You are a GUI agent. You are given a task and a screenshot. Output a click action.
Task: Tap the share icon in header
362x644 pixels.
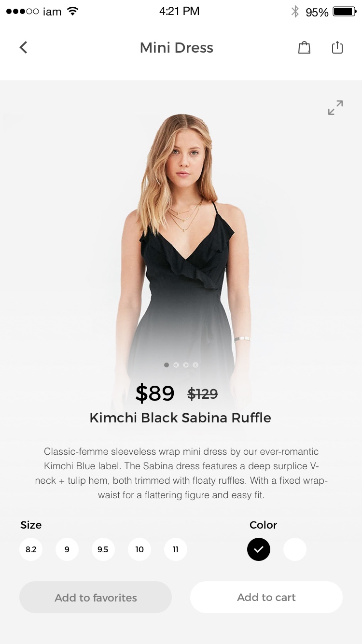pos(337,47)
